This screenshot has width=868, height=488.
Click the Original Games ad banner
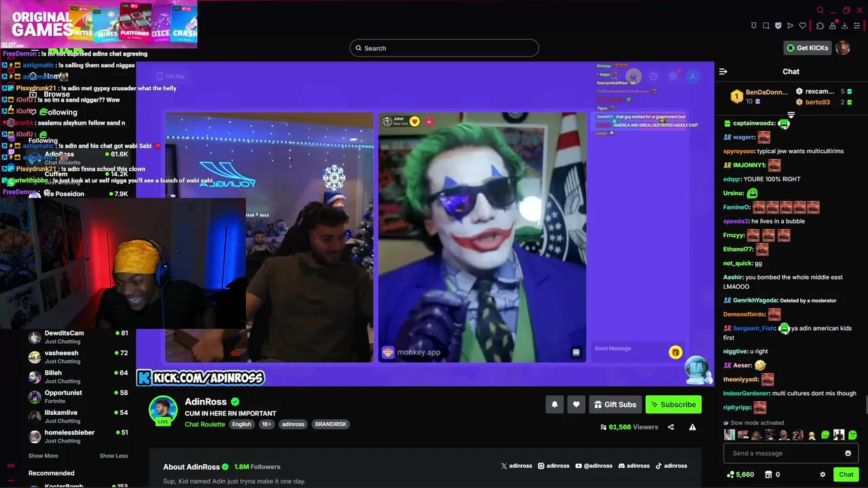point(99,24)
